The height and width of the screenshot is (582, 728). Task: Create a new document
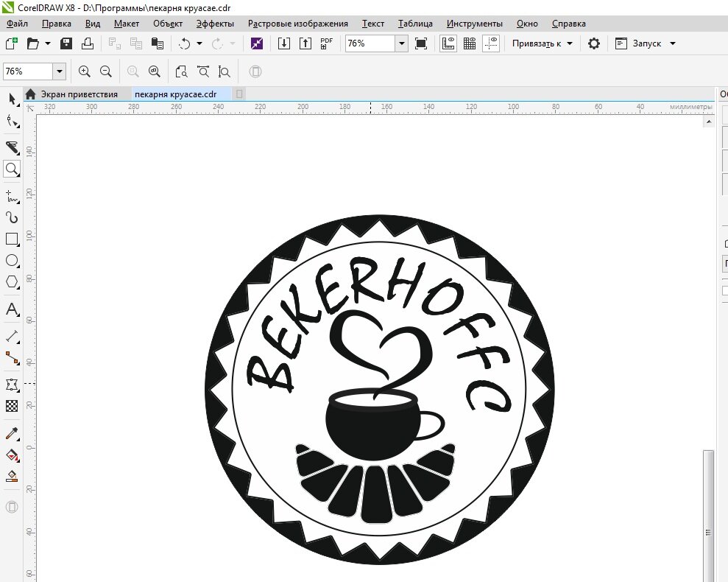click(11, 43)
